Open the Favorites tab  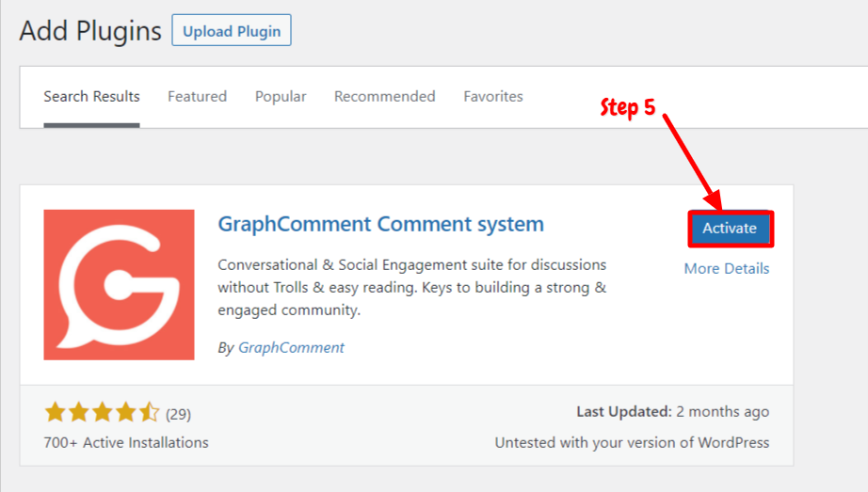(493, 96)
